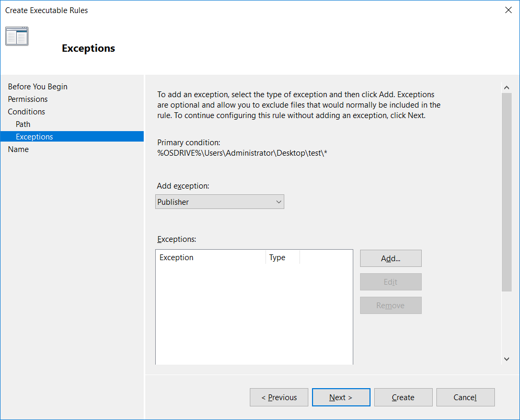Click the 'Add exception:' label

183,186
